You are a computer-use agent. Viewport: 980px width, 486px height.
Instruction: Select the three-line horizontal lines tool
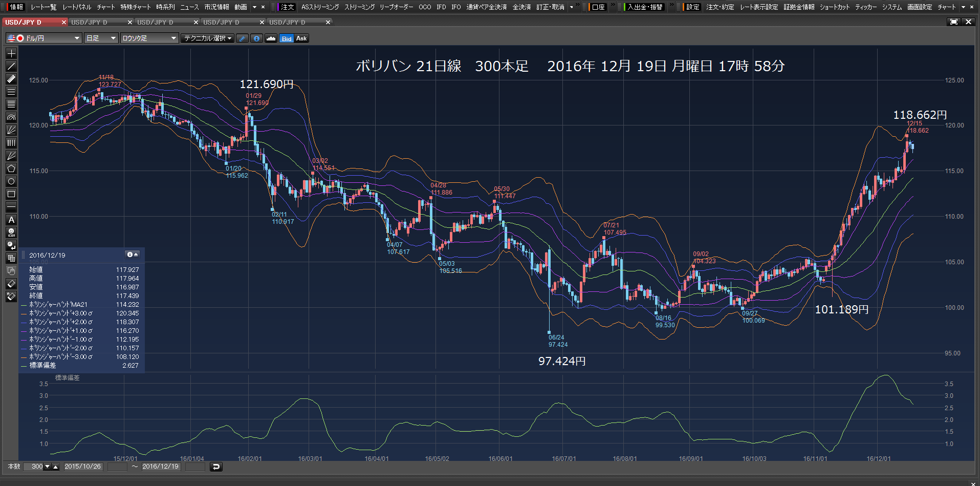11,92
